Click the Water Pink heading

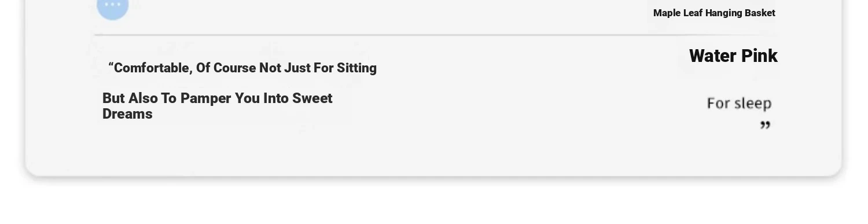[733, 56]
